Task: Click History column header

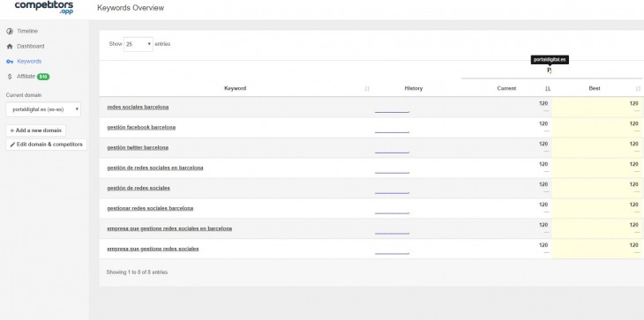Action: 413,89
